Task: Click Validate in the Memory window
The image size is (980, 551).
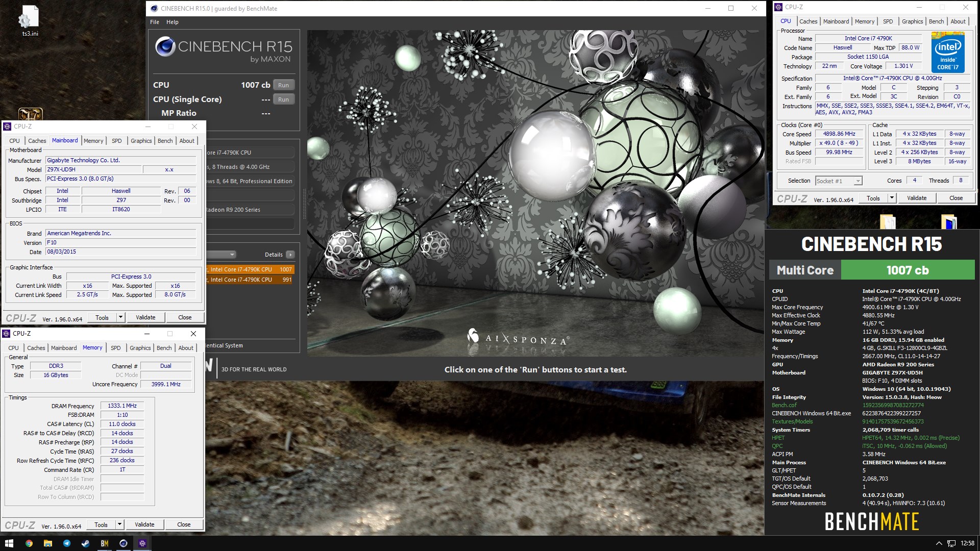Action: (144, 524)
